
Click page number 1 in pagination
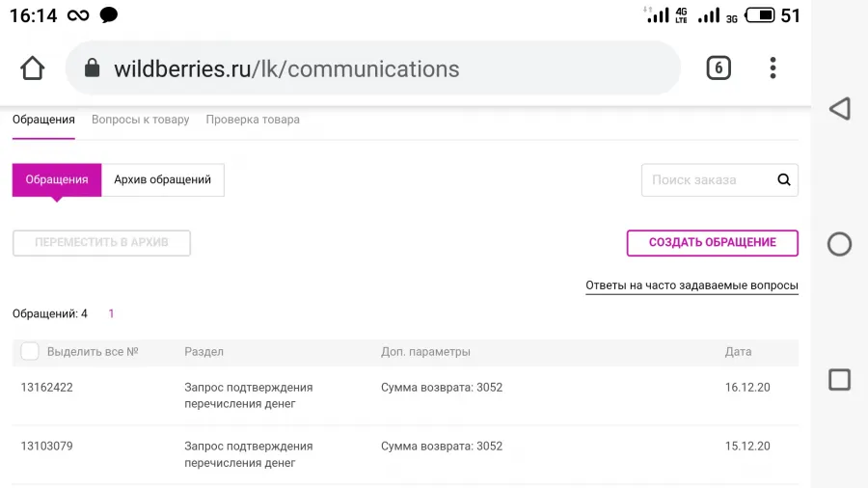pos(111,313)
